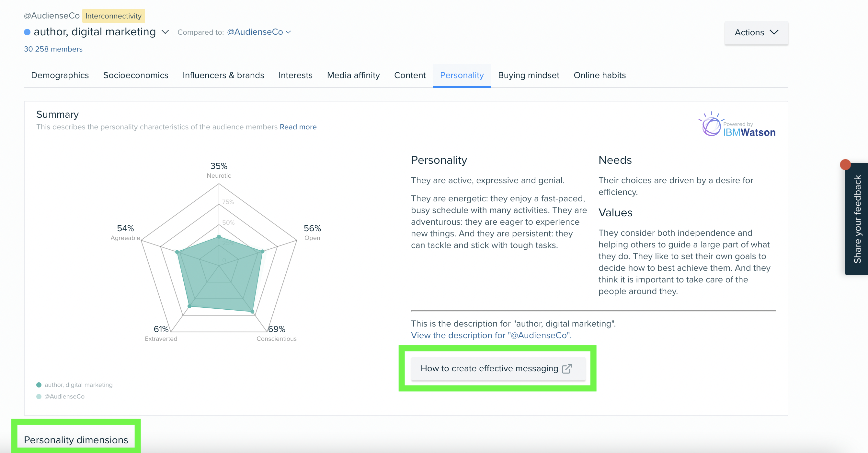Viewport: 868px width, 453px height.
Task: Click the blue dot beside audience name
Action: point(27,32)
